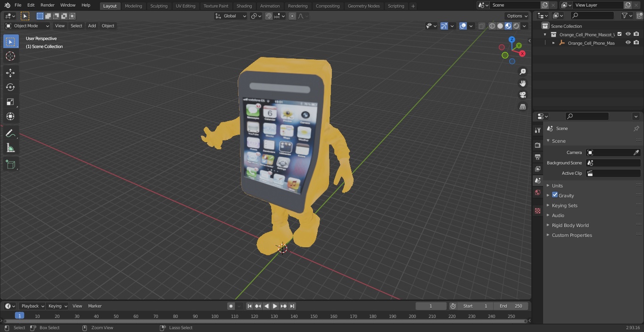The width and height of the screenshot is (644, 332).
Task: Activate the Move tool
Action: (x=10, y=73)
